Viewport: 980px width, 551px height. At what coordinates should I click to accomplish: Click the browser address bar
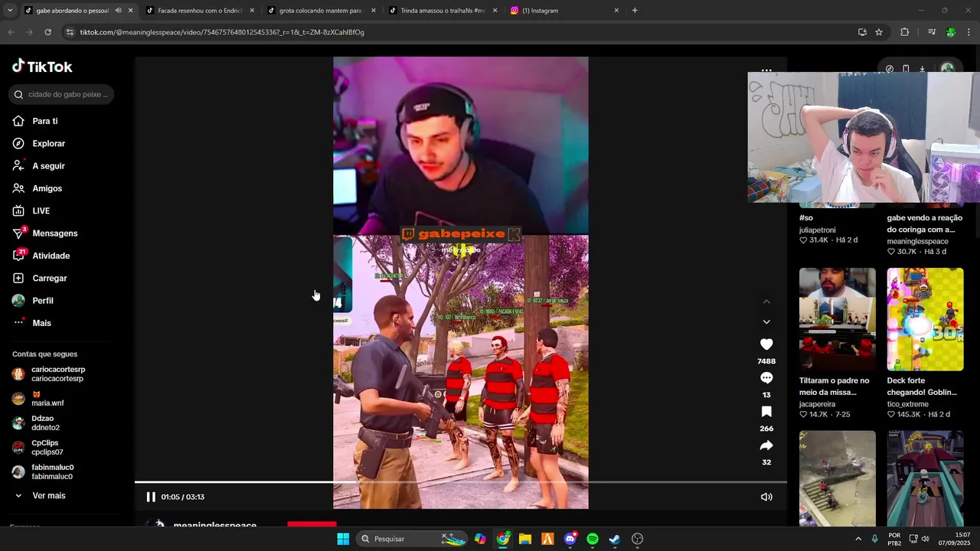click(x=459, y=32)
